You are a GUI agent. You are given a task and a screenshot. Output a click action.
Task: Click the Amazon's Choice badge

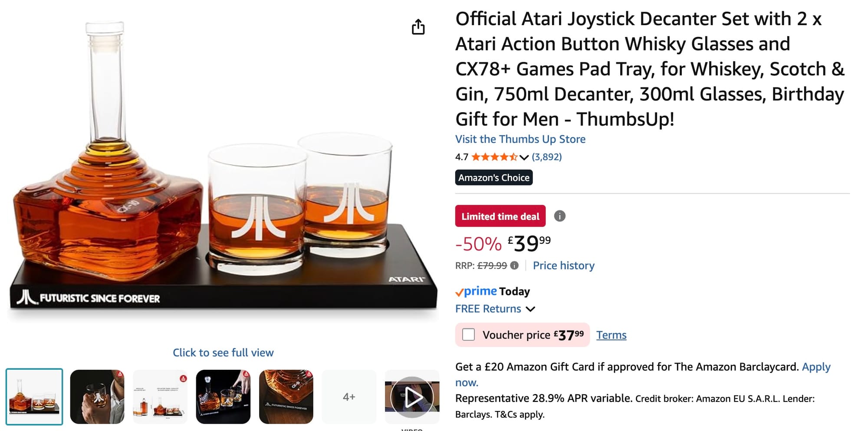(x=494, y=177)
